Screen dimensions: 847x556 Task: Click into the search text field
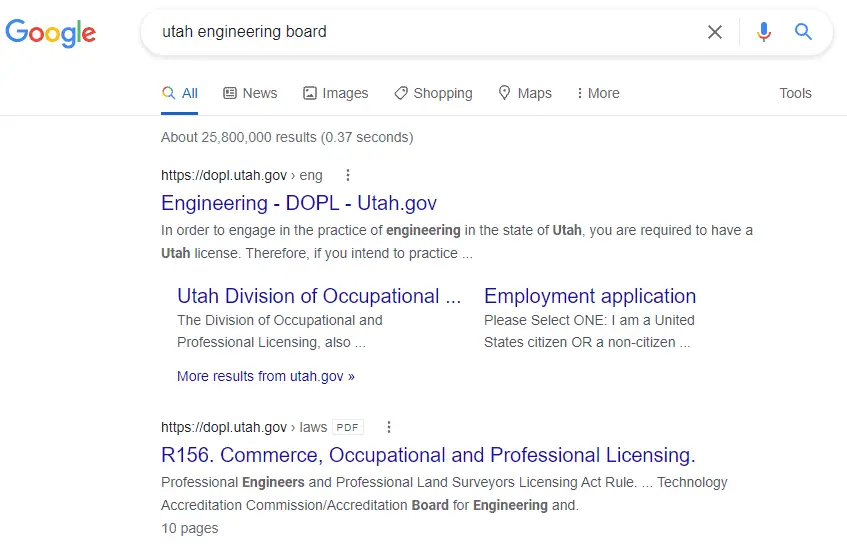[421, 32]
